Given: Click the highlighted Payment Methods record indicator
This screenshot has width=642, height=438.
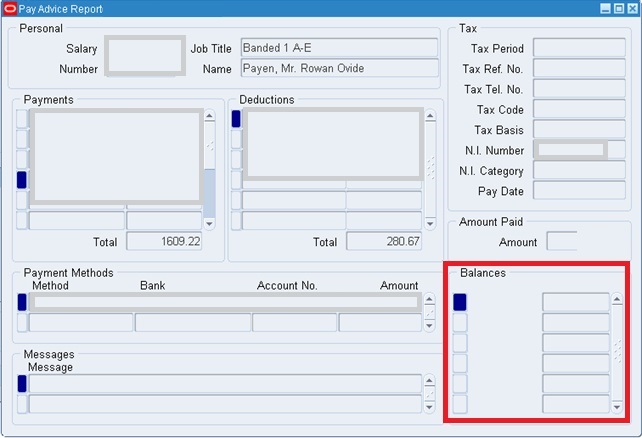Looking at the screenshot, I should point(22,302).
